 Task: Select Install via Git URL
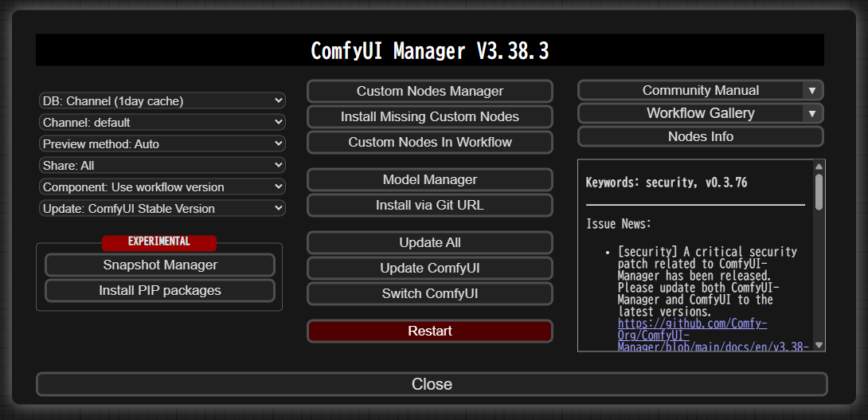[x=429, y=205]
